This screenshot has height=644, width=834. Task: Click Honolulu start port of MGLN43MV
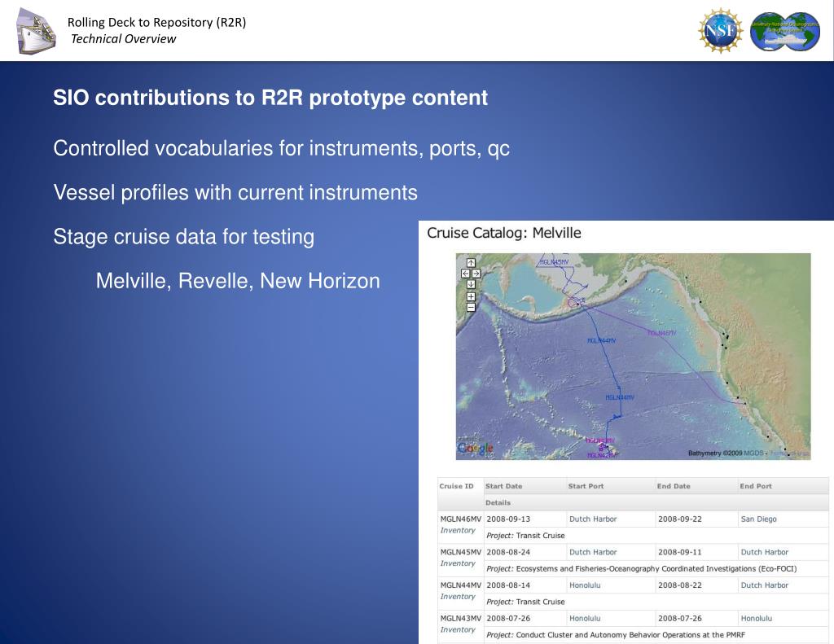(585, 619)
